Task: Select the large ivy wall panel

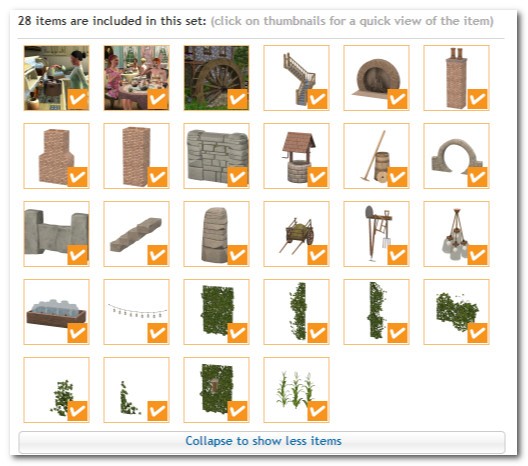Action: 217,312
